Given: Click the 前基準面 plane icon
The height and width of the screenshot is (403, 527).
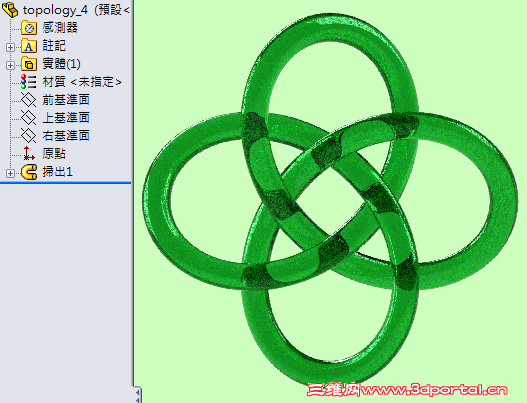Looking at the screenshot, I should (29, 100).
